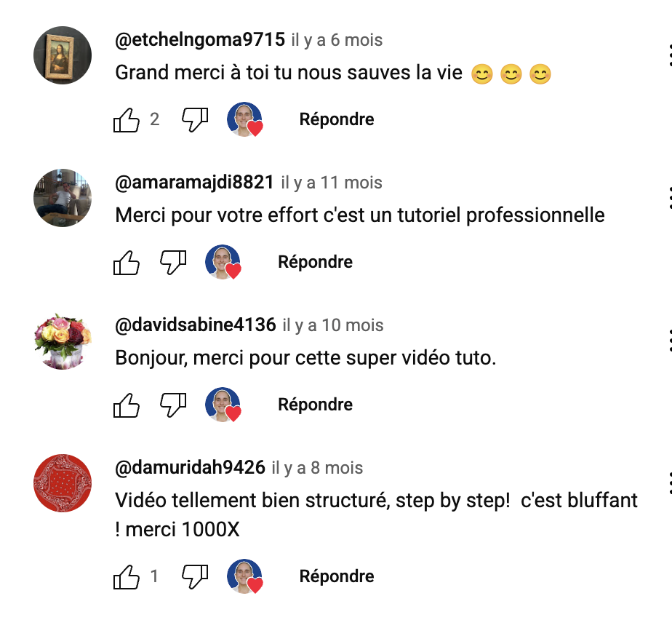
Task: Click Répondre under @etchelngoma9715's comment
Action: tap(337, 119)
